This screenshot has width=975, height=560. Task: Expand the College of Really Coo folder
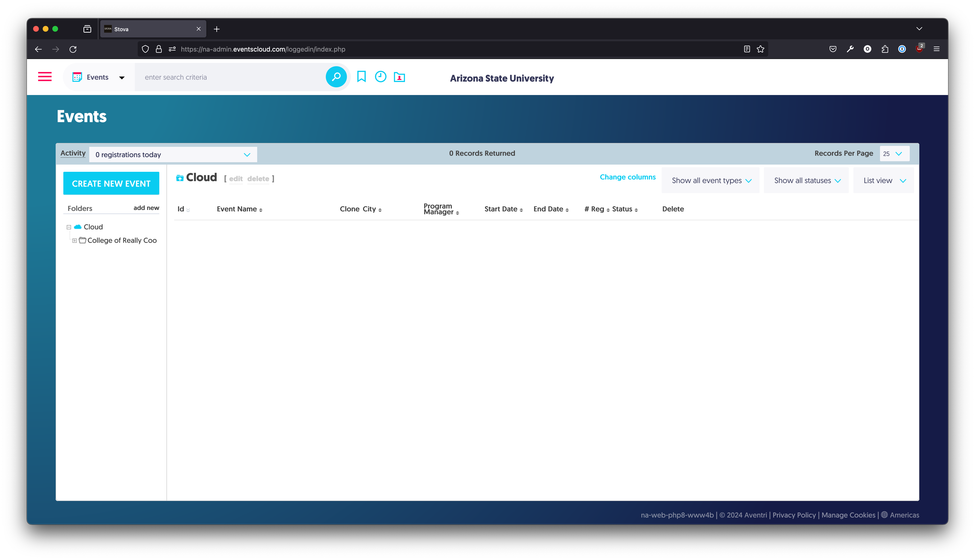click(x=75, y=240)
